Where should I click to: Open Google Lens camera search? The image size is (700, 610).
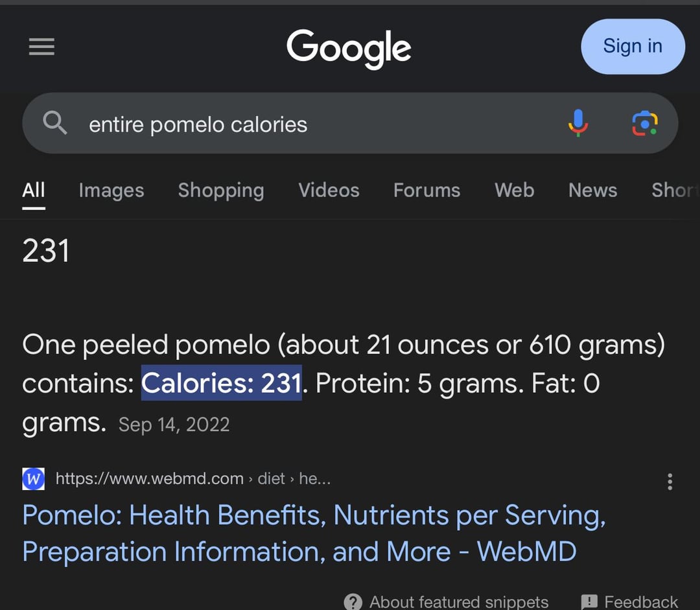point(645,123)
